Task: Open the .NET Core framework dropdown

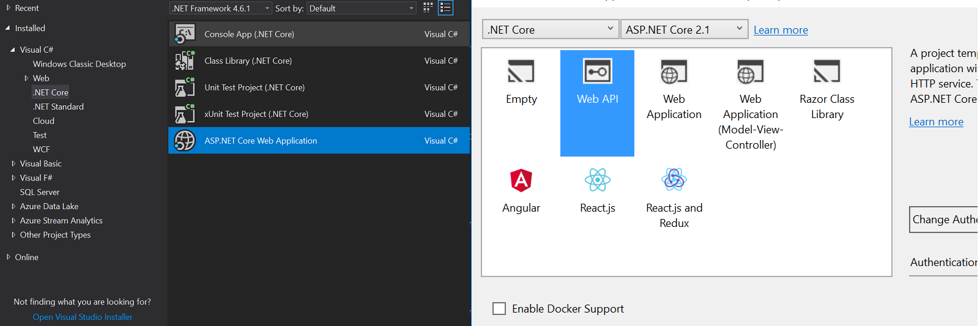Action: click(x=551, y=29)
